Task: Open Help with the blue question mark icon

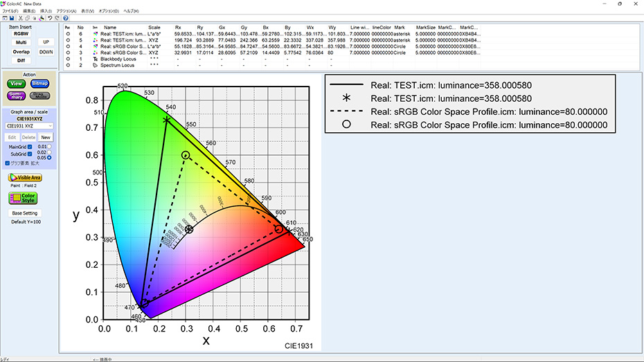Action: pos(65,18)
